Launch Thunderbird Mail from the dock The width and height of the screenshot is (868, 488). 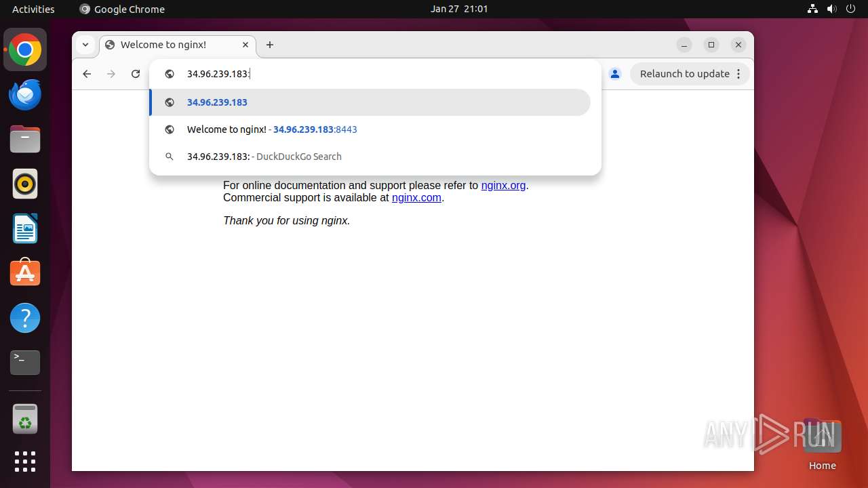pyautogui.click(x=25, y=95)
